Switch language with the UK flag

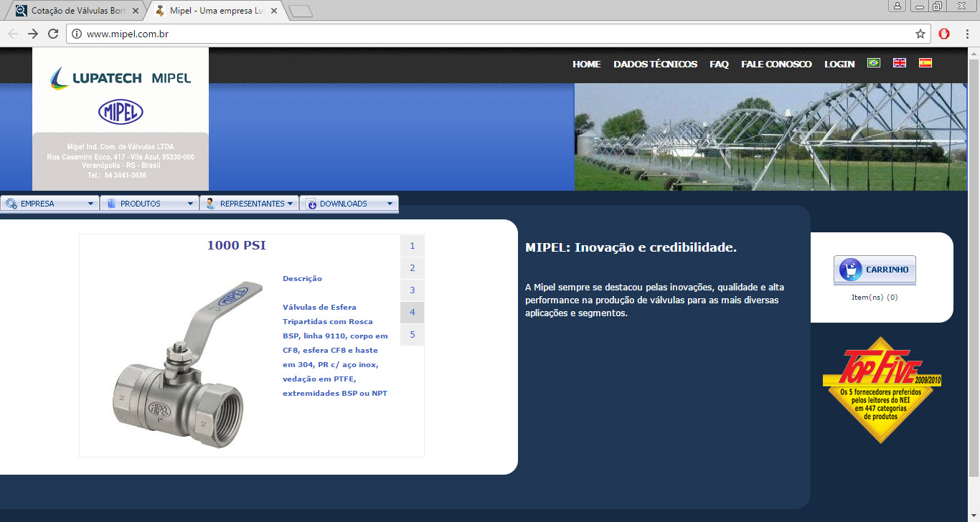[900, 63]
